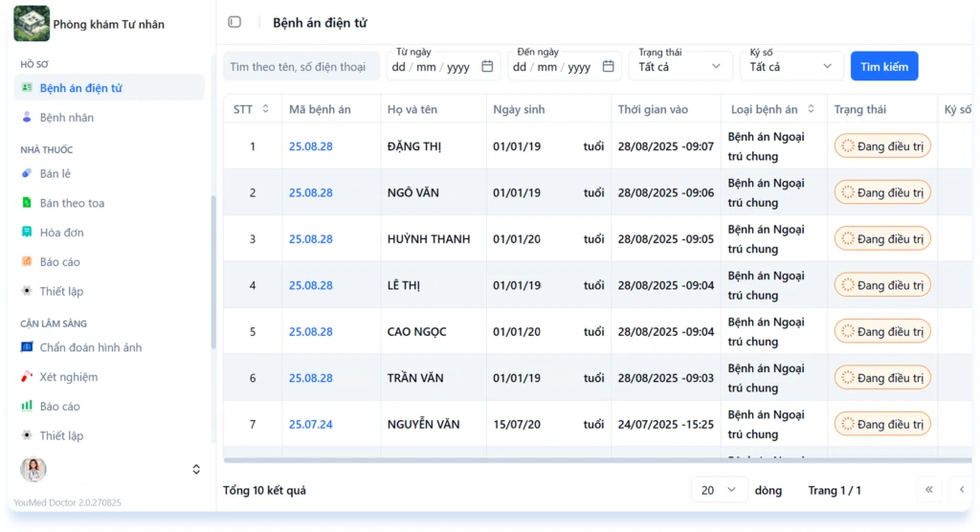Open the Nhà thuốc Báo cáo menu item

click(59, 261)
